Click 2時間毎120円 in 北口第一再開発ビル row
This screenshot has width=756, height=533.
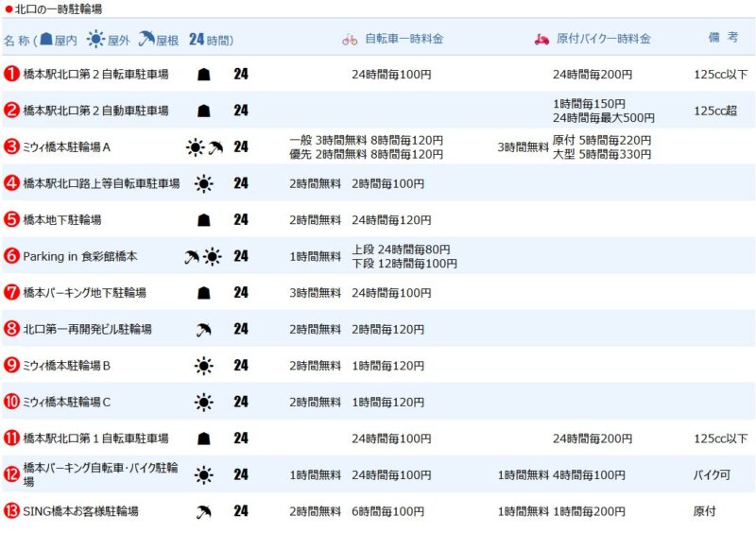[388, 330]
